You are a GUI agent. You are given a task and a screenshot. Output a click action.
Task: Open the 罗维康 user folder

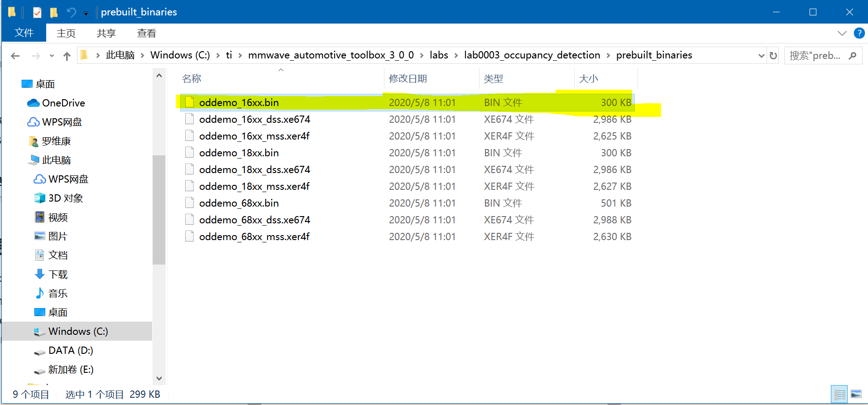click(x=50, y=141)
